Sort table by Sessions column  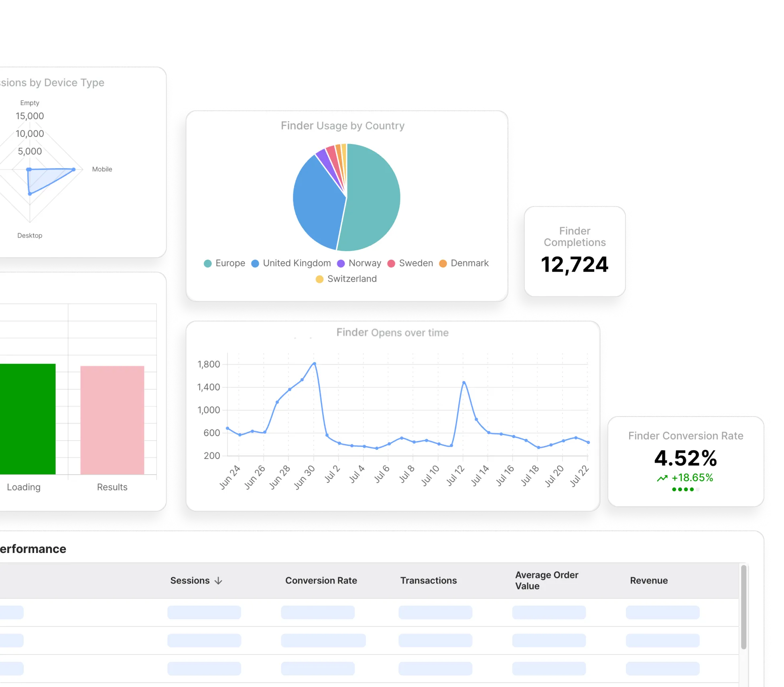[190, 581]
